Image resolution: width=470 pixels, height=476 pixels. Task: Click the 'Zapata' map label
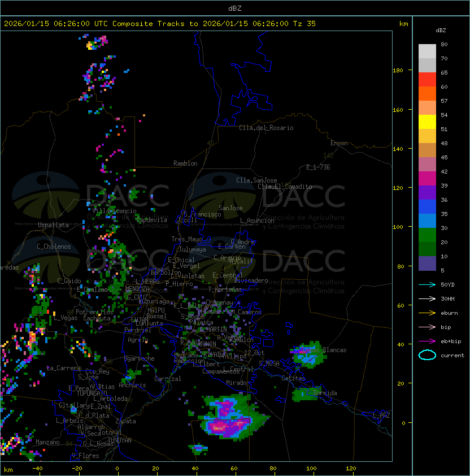pos(125,421)
